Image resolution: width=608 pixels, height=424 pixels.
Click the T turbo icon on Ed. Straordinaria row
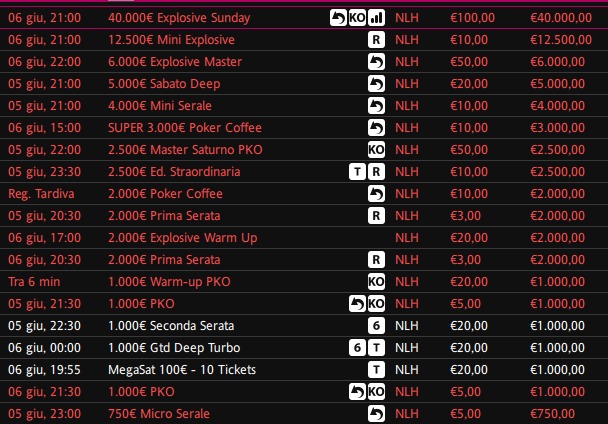(x=357, y=172)
